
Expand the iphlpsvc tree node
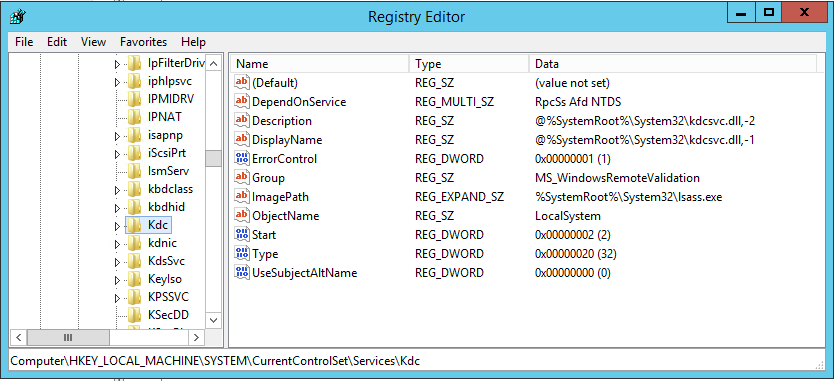[x=118, y=83]
